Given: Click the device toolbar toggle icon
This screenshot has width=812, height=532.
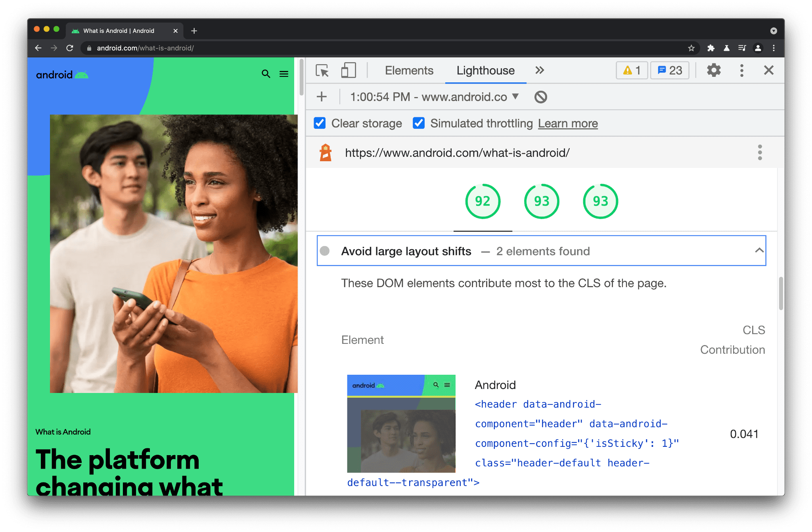Looking at the screenshot, I should (347, 71).
